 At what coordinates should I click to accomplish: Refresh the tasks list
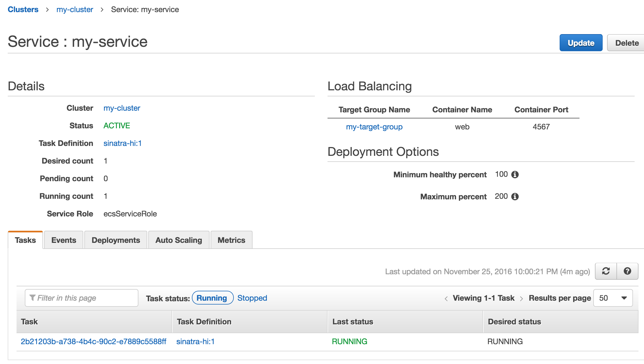click(606, 271)
